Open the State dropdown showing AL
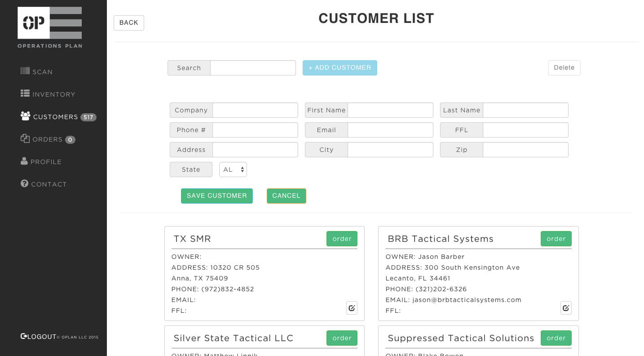Image resolution: width=644 pixels, height=356 pixels. (x=233, y=169)
